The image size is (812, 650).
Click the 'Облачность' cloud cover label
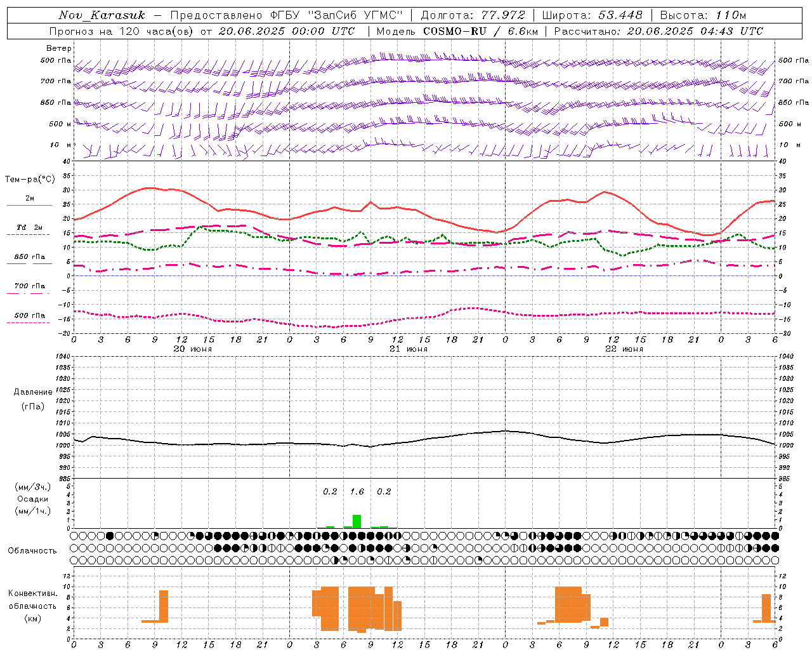click(x=32, y=550)
